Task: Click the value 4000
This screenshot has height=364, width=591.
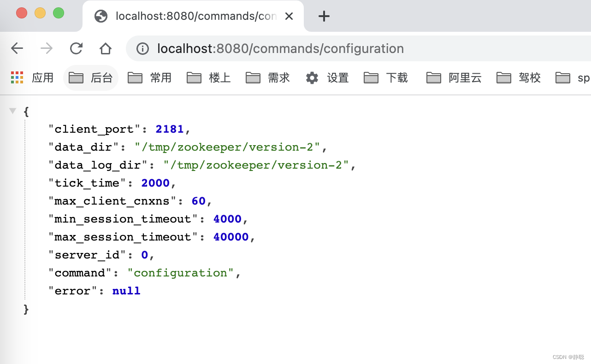Action: pos(227,219)
